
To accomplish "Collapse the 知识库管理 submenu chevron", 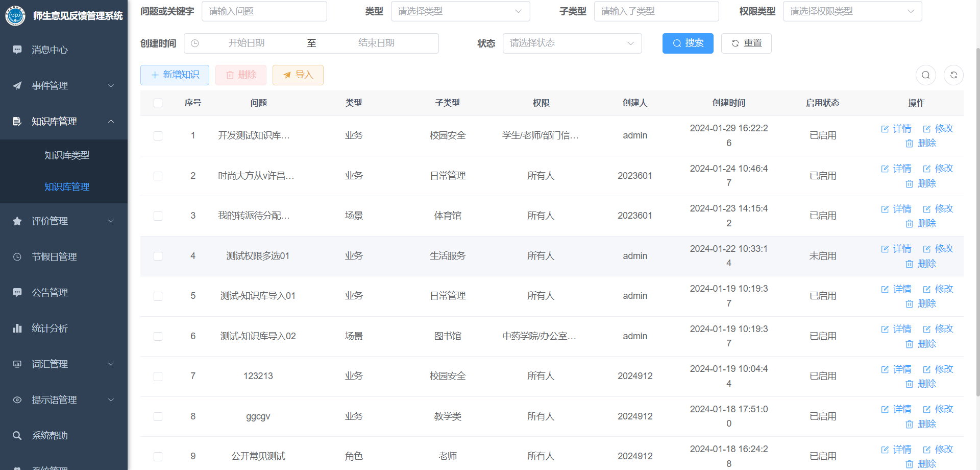I will tap(111, 121).
